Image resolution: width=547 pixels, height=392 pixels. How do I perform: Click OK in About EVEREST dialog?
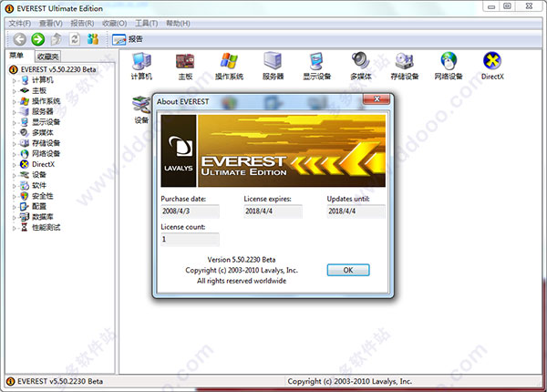coord(348,270)
